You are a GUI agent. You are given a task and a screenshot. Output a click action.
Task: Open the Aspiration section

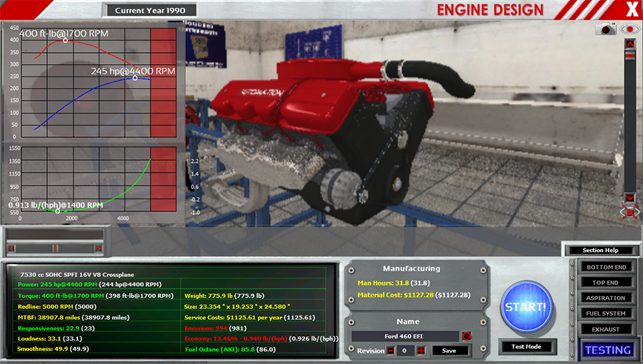606,298
